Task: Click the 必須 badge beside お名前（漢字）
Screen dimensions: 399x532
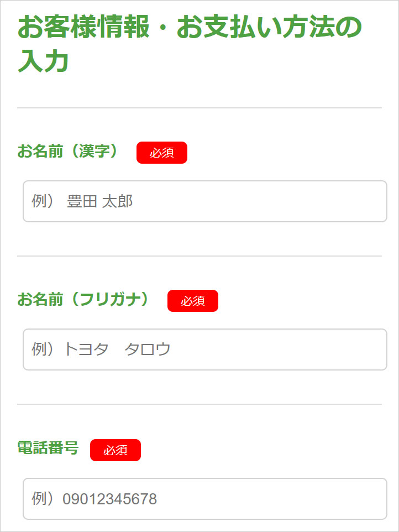Action: coord(162,153)
